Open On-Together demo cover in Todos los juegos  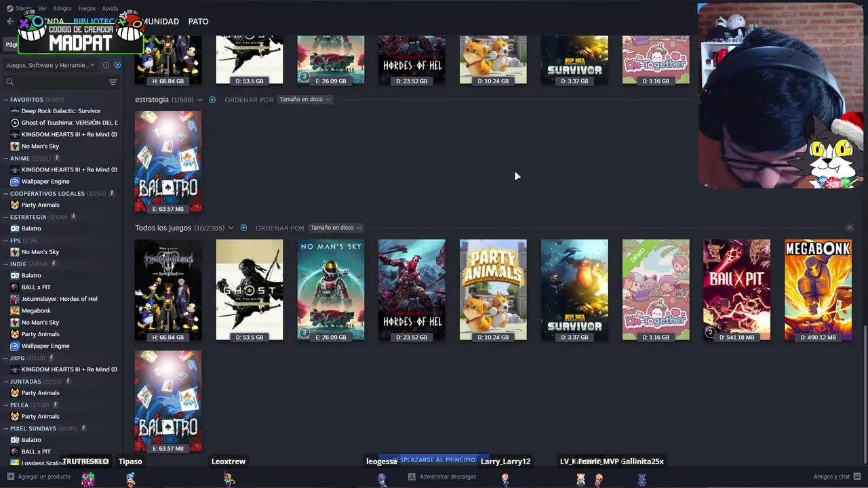click(x=656, y=289)
